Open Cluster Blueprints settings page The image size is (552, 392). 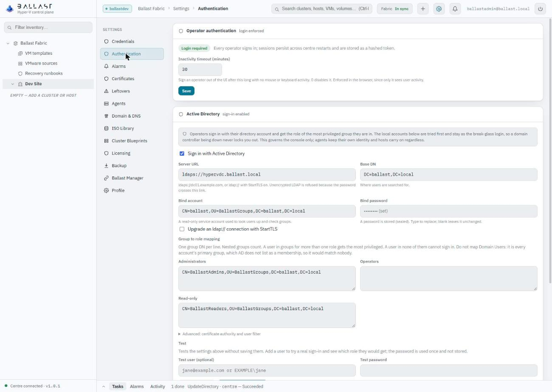click(132, 141)
